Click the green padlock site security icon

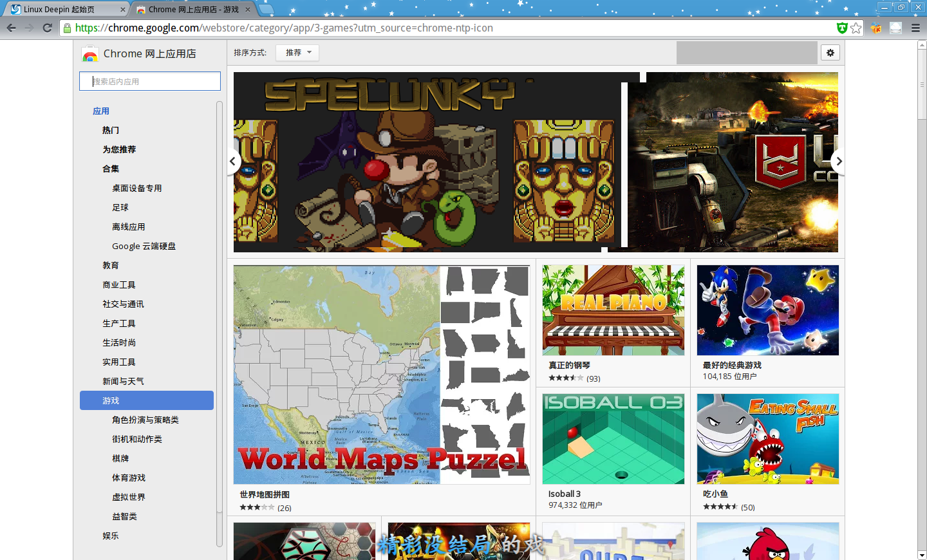point(67,28)
